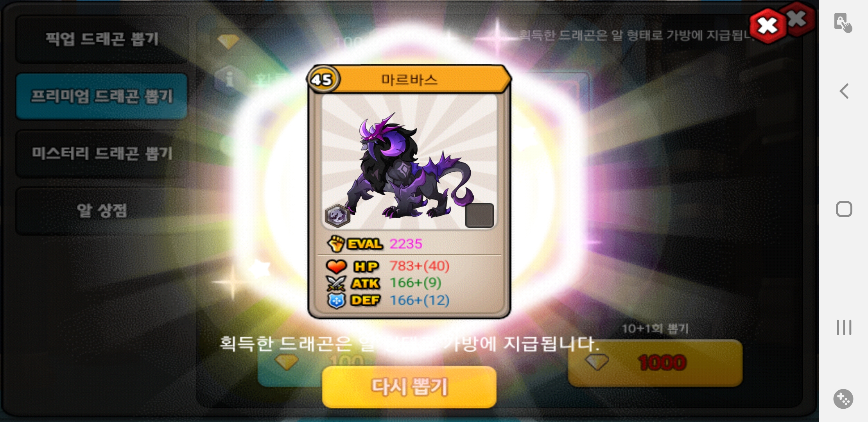The image size is (868, 422).
Task: Tap the EVAL fist icon
Action: point(336,244)
